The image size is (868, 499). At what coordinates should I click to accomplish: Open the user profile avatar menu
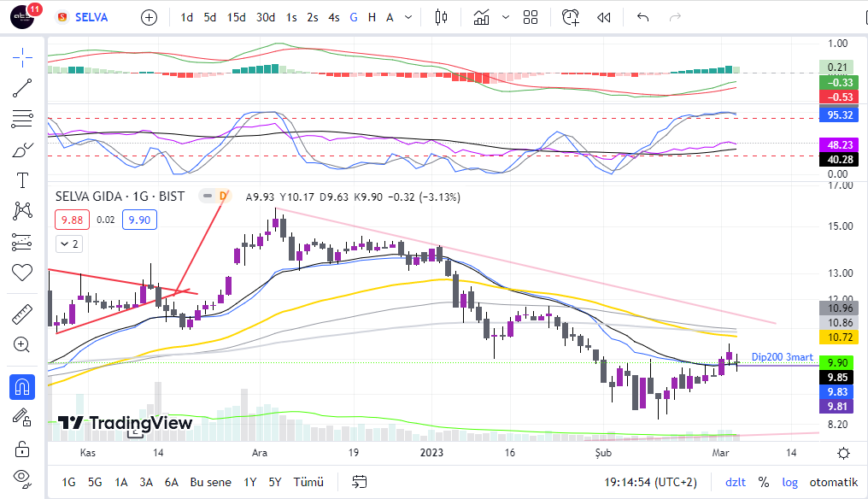click(22, 17)
